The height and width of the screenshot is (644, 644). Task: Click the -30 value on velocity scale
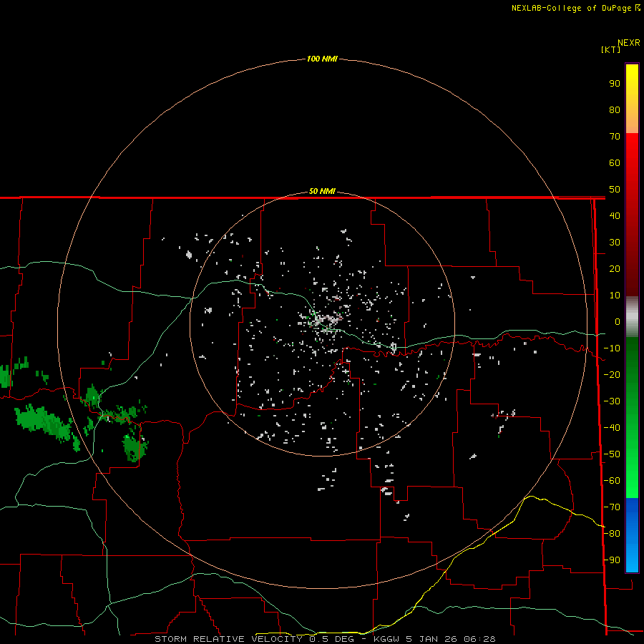[612, 401]
